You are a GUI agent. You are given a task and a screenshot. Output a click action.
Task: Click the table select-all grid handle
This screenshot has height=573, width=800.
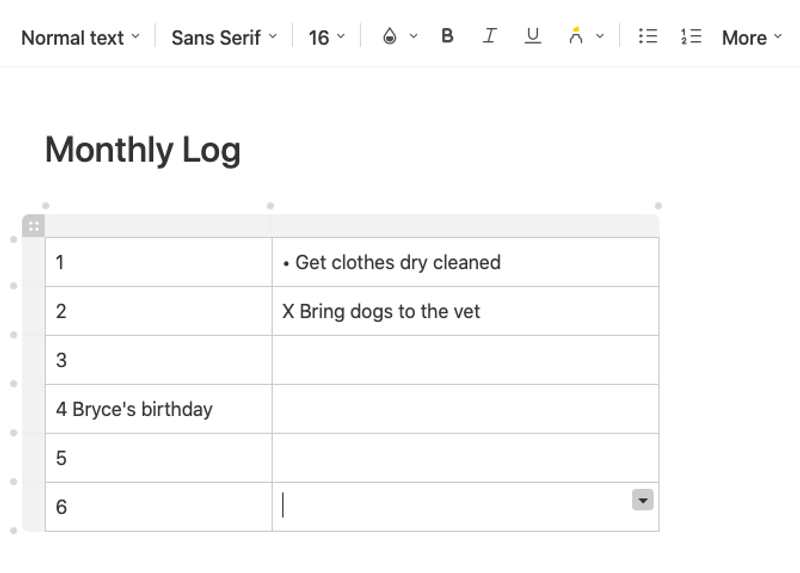click(33, 226)
